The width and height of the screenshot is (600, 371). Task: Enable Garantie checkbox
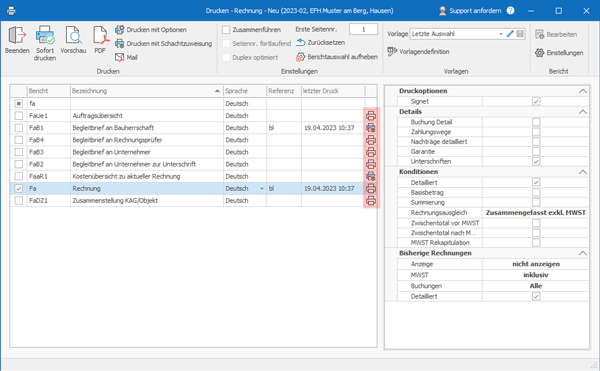pos(536,151)
